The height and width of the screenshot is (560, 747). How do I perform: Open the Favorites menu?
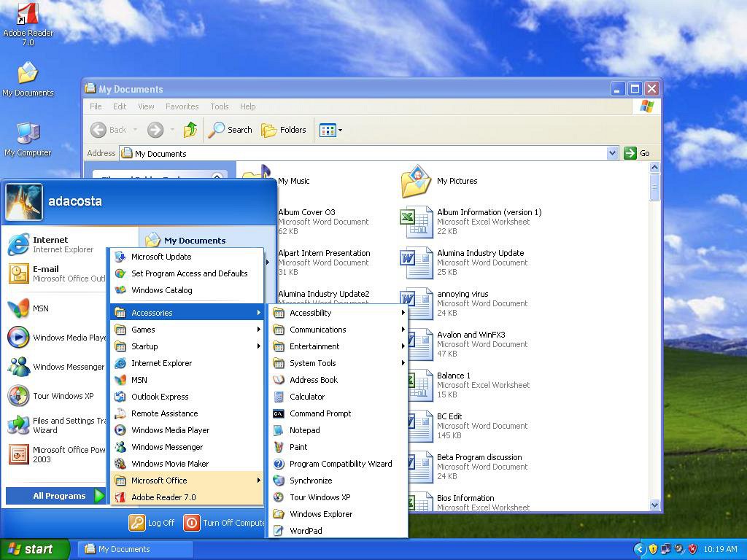click(x=182, y=106)
